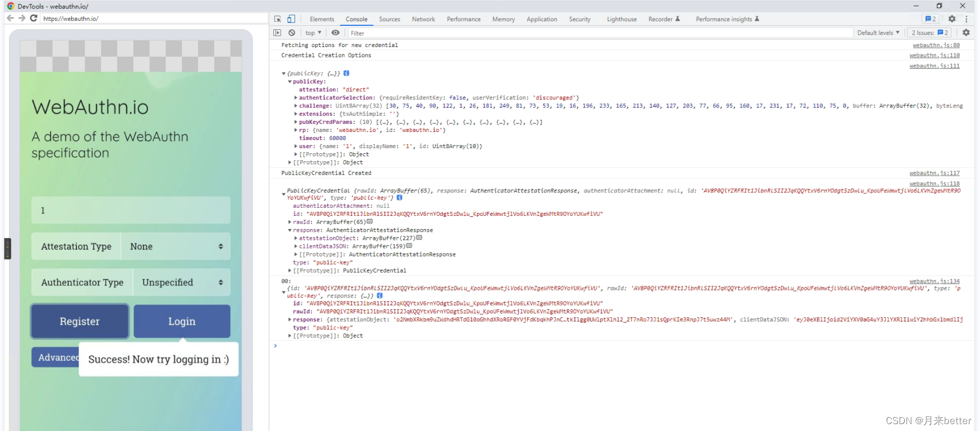Expand the authenticatorSelection property

[296, 98]
